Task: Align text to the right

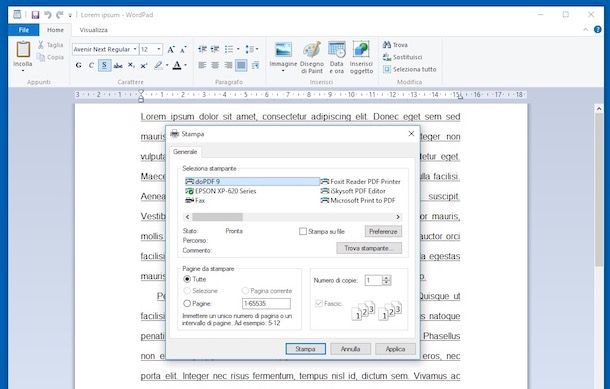Action: [228, 65]
